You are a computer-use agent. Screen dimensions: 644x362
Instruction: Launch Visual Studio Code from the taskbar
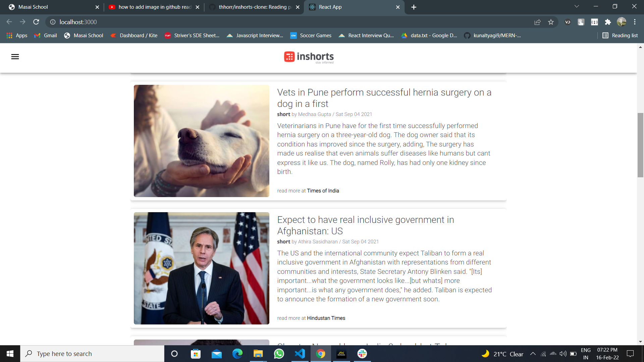(x=300, y=354)
